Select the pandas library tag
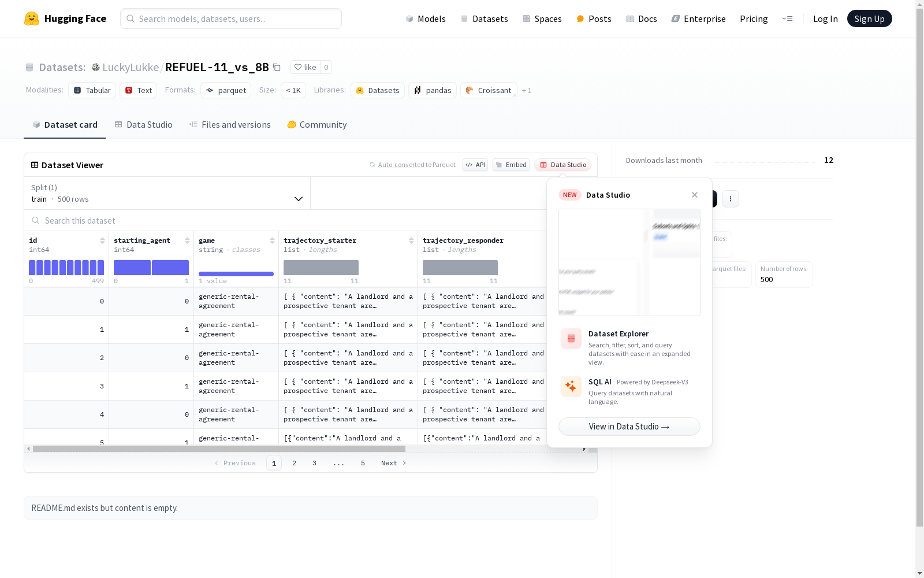Viewport: 924px width, 578px height. tap(433, 90)
